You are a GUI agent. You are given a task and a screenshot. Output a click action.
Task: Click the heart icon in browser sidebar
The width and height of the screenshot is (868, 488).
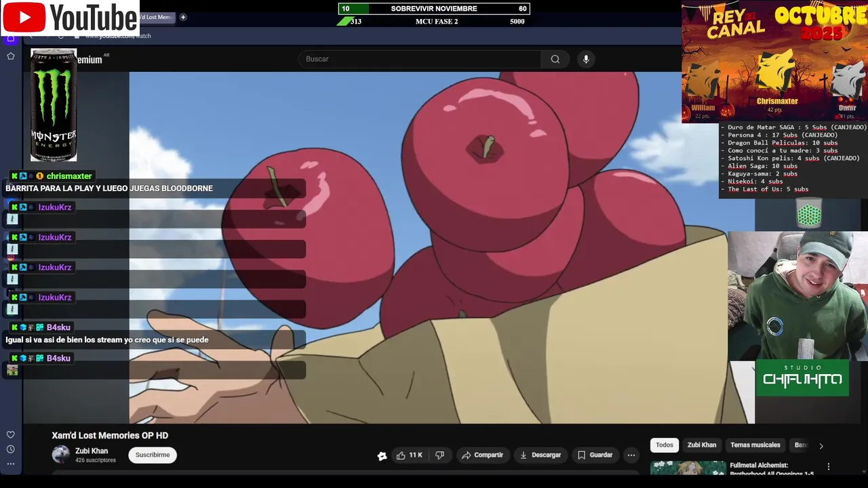click(x=11, y=434)
